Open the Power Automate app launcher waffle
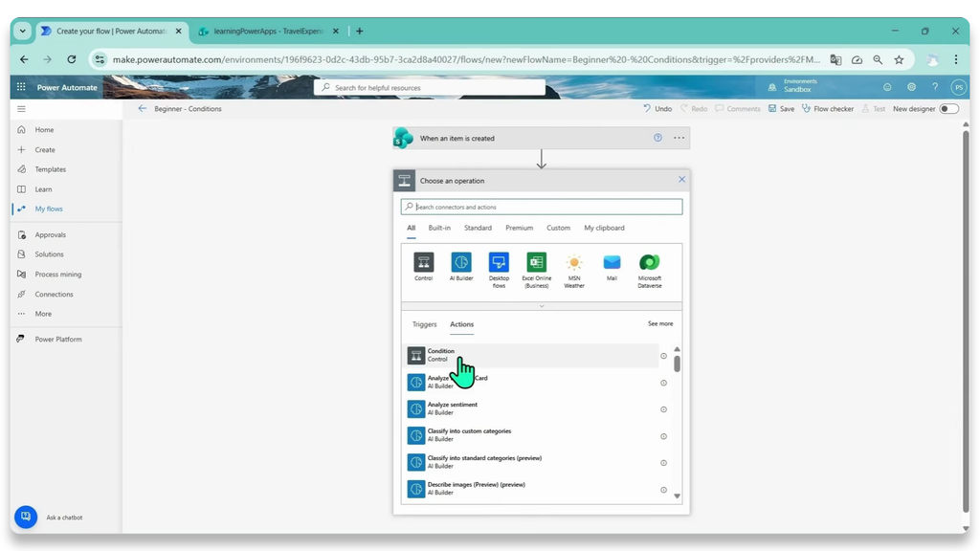Viewport: 980px width, 551px height. 21,87
